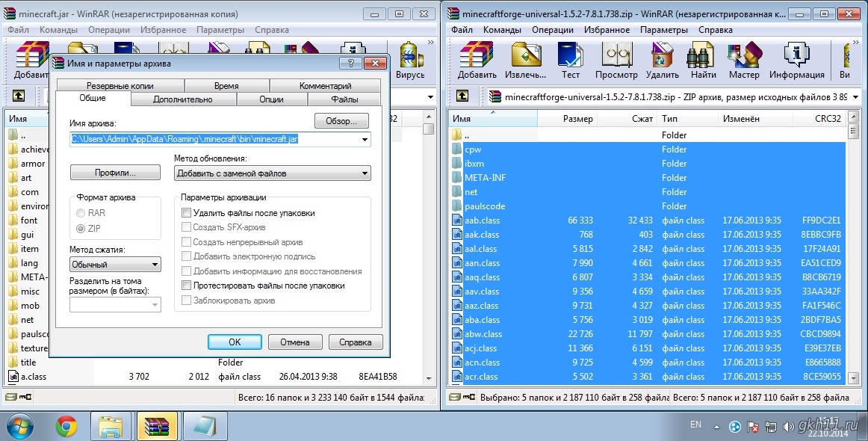Expand the address bar dropdown in right window
Screen dimensions: 868x441
(856, 97)
